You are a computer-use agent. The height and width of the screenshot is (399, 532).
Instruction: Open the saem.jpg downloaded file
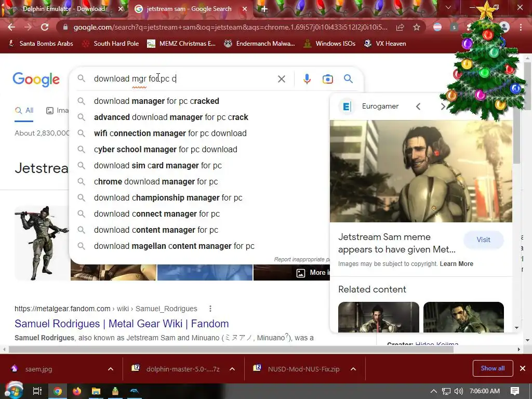click(38, 369)
